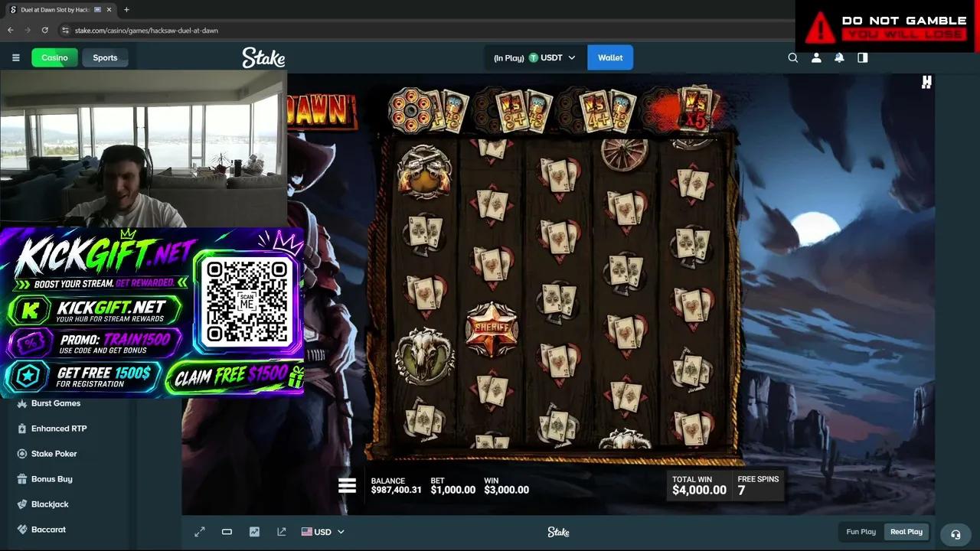Select Real Play mode
This screenshot has height=551, width=980.
pyautogui.click(x=906, y=532)
